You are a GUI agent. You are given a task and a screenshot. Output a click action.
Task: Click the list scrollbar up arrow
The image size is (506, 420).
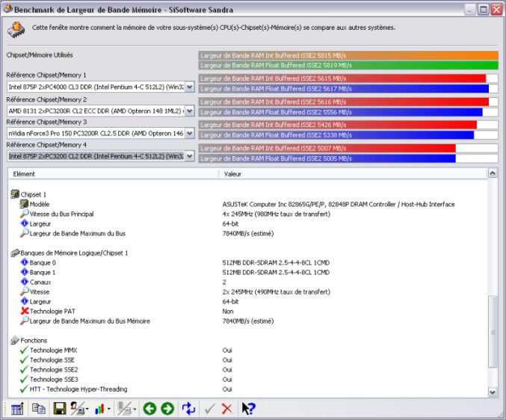click(x=492, y=173)
